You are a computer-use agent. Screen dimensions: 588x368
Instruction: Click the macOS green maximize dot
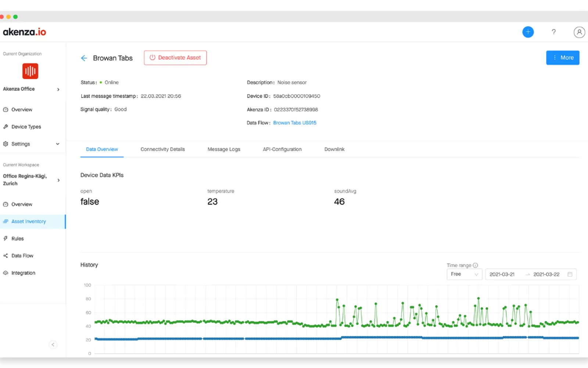[15, 17]
